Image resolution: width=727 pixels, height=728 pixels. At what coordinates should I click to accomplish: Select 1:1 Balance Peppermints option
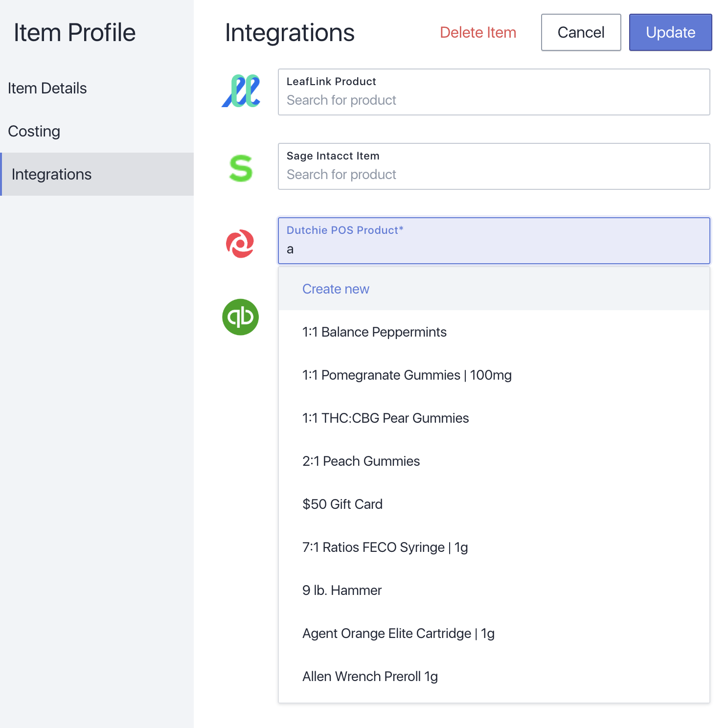pyautogui.click(x=494, y=332)
